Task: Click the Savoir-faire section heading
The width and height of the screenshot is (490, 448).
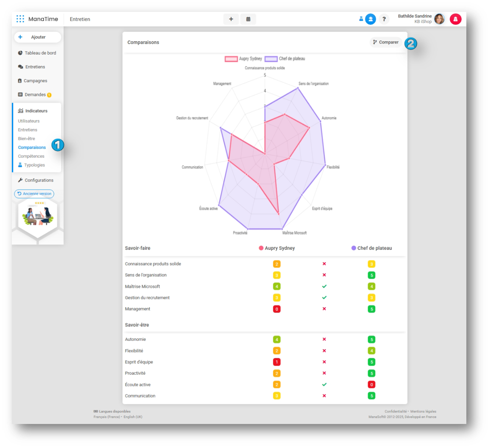Action: pyautogui.click(x=137, y=248)
